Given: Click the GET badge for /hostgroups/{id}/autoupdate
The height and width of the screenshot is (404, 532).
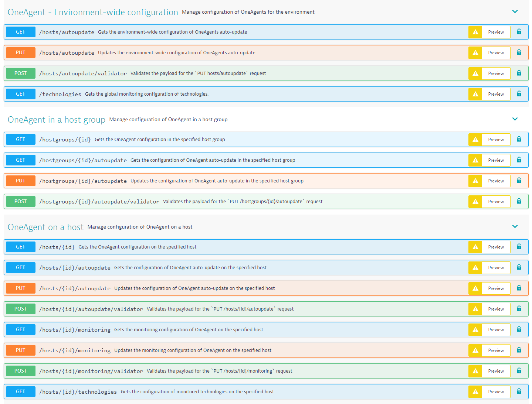Looking at the screenshot, I should tap(21, 160).
